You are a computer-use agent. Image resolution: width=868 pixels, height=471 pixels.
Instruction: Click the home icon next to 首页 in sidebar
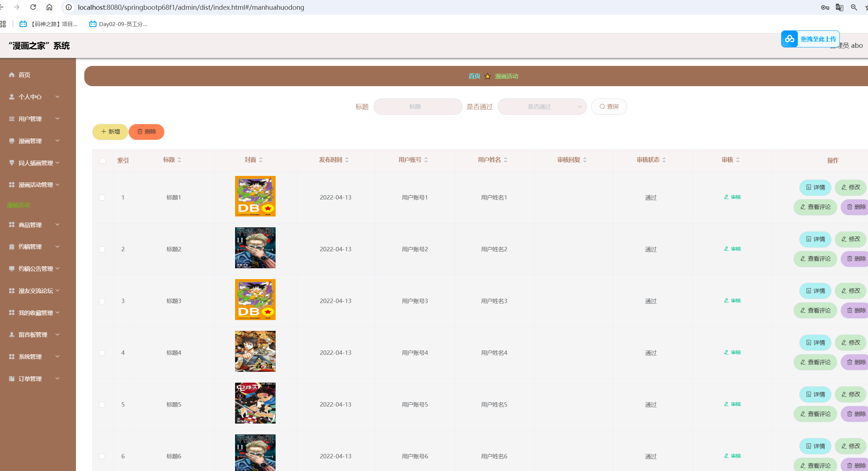coord(12,75)
